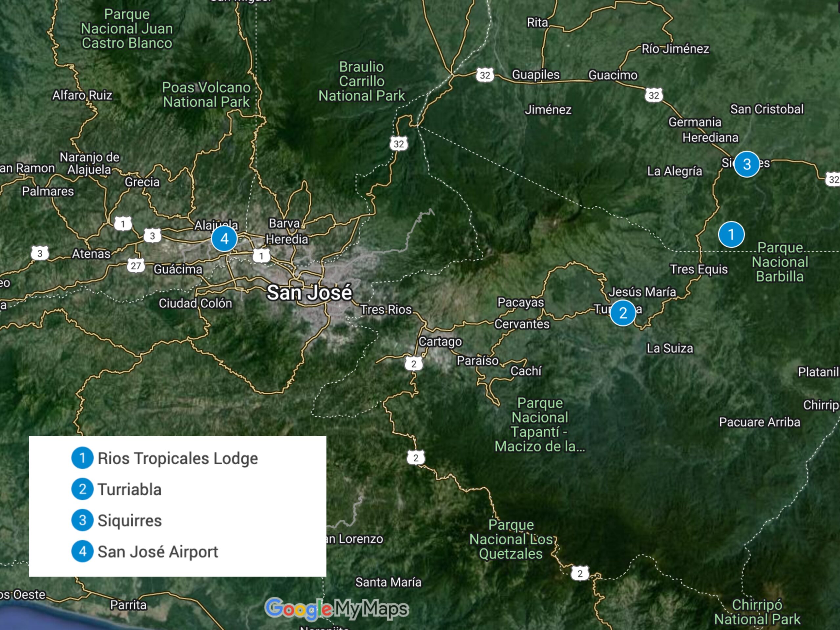Click the Jesús María label
The image size is (840, 630).
pyautogui.click(x=642, y=292)
